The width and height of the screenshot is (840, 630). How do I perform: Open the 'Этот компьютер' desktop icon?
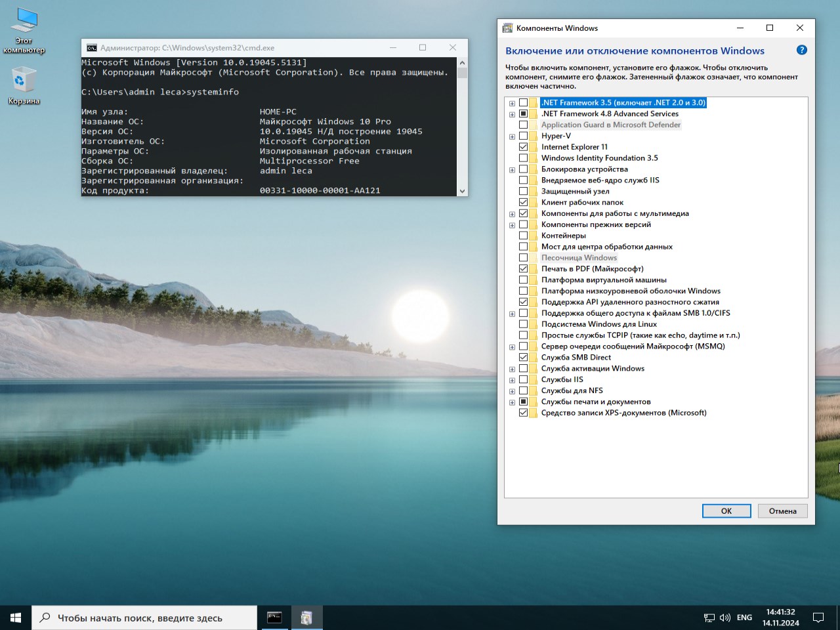[24, 30]
